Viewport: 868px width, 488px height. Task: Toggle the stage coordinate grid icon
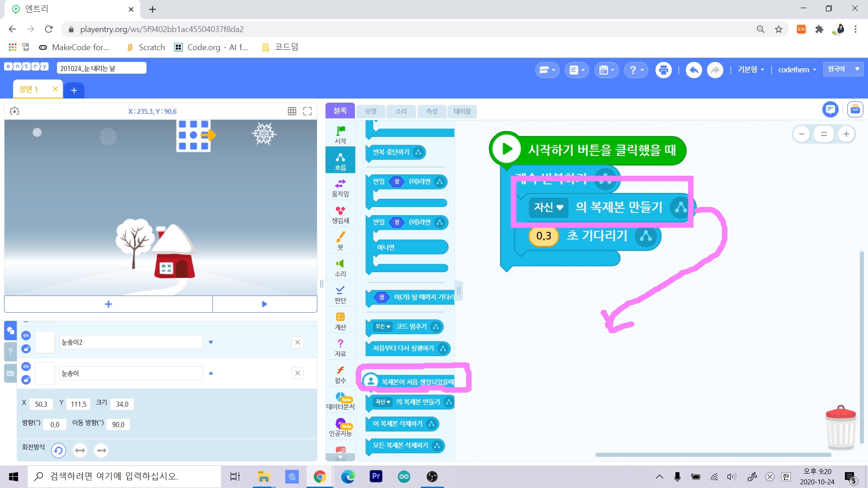pos(292,111)
